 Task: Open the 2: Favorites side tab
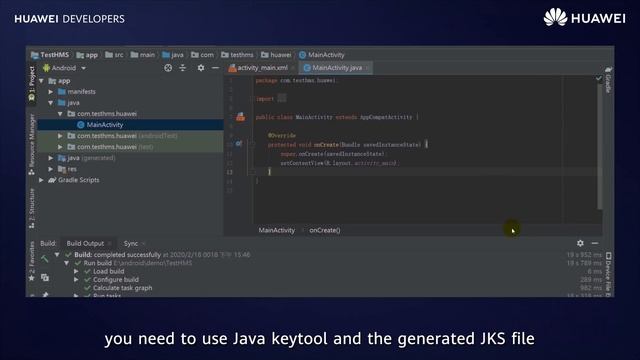[x=31, y=261]
